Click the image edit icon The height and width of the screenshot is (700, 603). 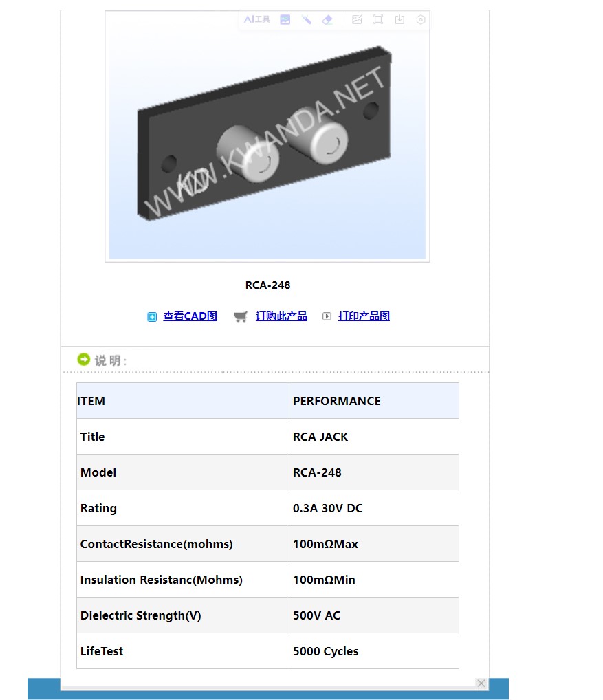[357, 19]
